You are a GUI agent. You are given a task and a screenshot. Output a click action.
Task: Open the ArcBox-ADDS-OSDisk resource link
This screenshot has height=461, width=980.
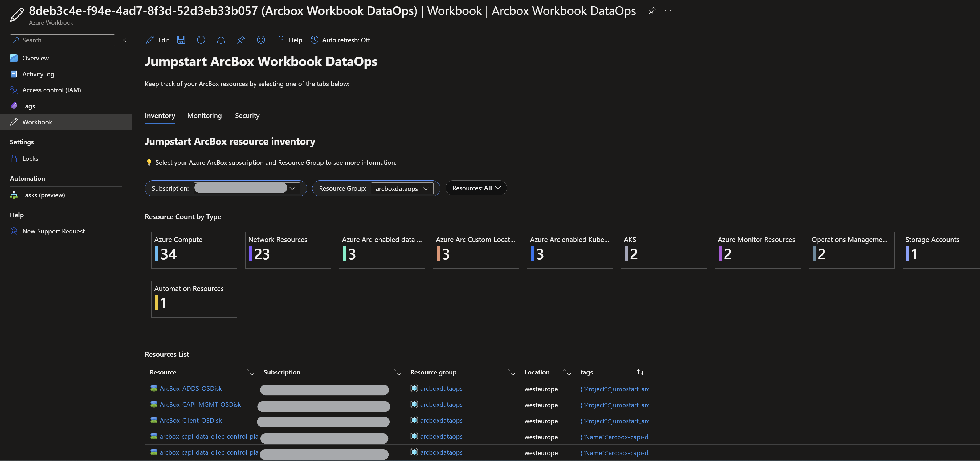point(191,389)
